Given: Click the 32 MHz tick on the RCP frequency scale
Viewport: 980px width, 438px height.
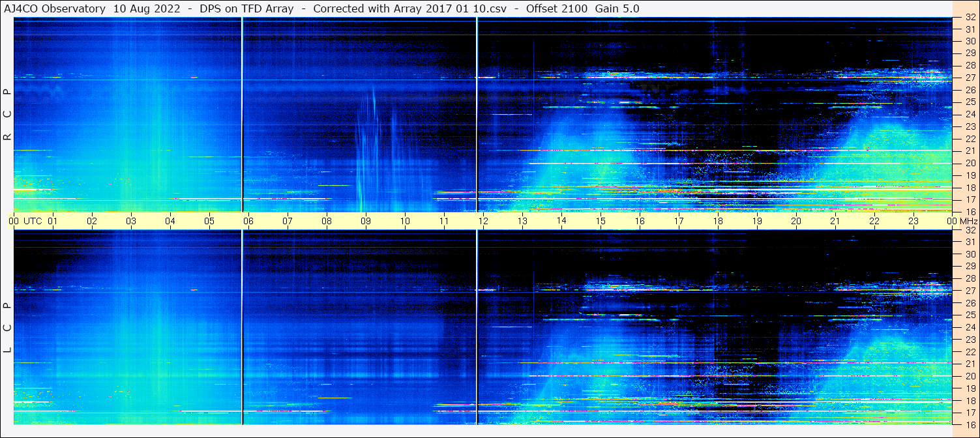Looking at the screenshot, I should click(x=970, y=18).
